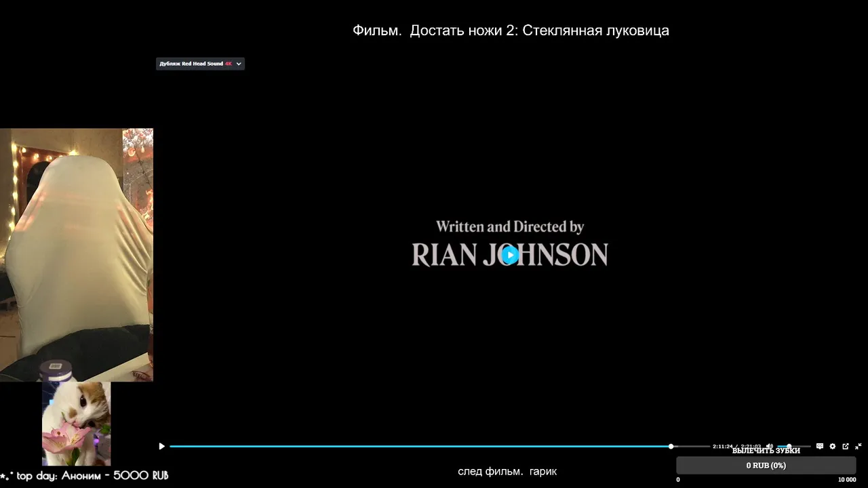868x488 pixels.
Task: Open the Дубляж Red Head Sound dropdown
Action: (x=200, y=64)
